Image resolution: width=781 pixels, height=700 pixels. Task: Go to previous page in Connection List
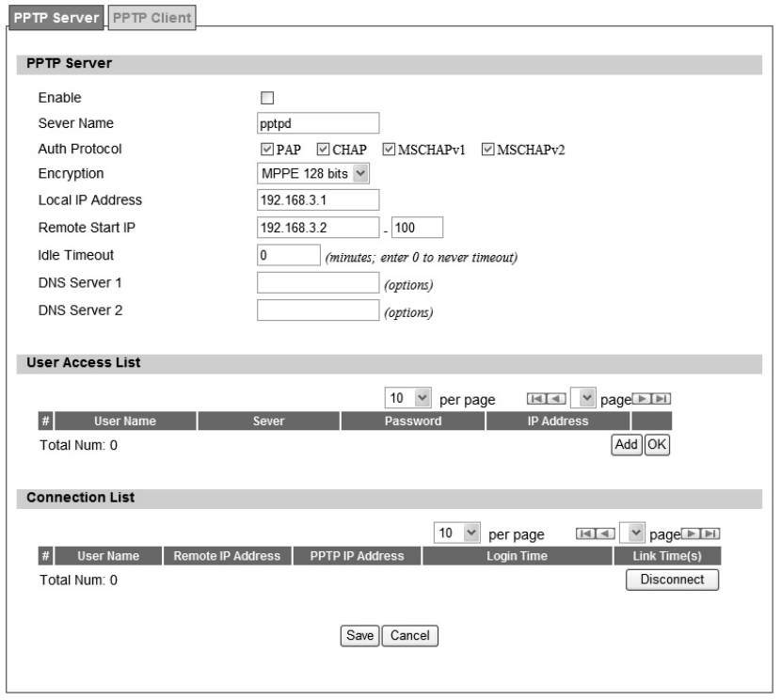[x=605, y=534]
